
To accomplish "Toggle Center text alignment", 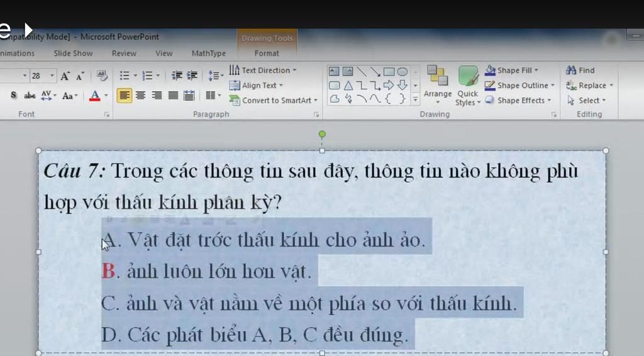I will point(140,96).
